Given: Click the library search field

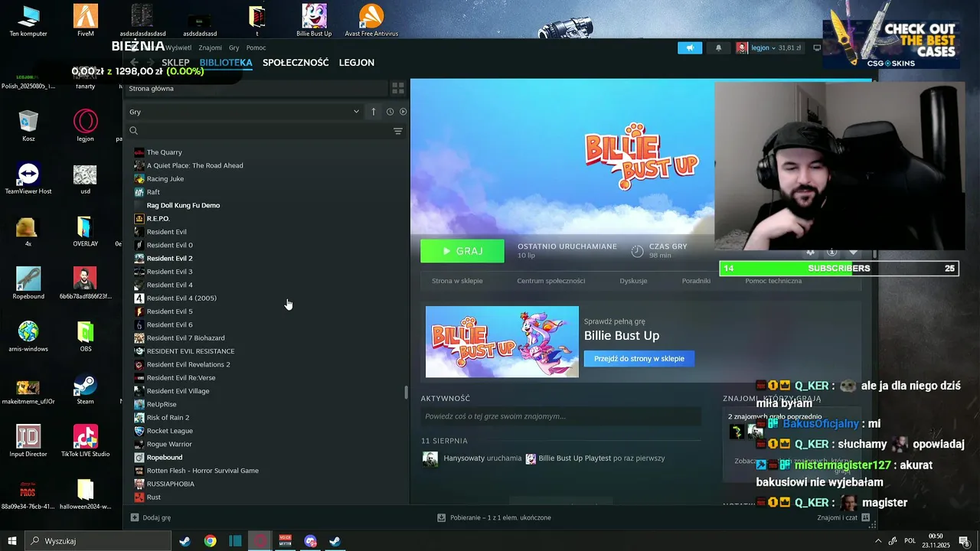Looking at the screenshot, I should point(258,131).
